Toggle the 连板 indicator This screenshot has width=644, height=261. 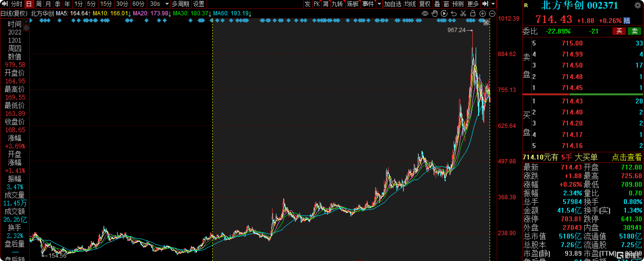[353, 4]
